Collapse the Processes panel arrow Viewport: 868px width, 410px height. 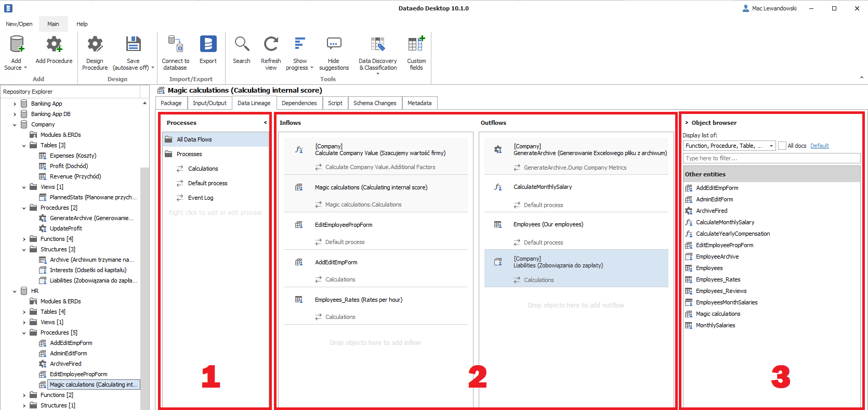click(x=265, y=123)
